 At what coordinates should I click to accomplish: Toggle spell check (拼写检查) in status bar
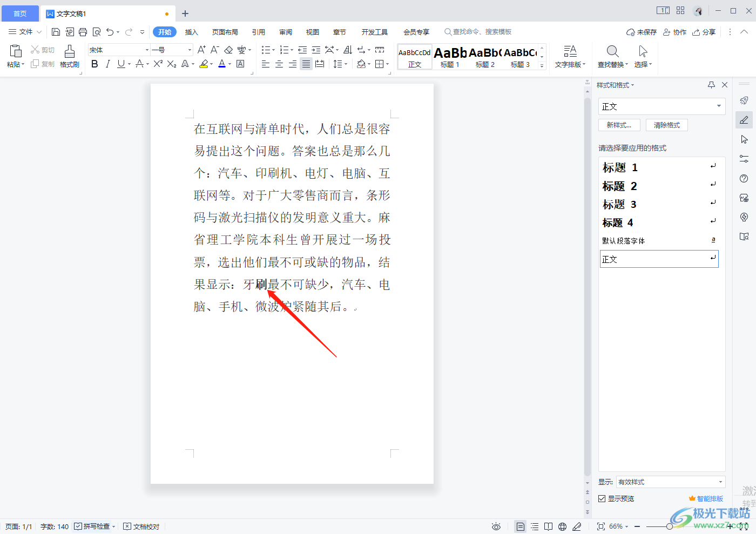(92, 526)
